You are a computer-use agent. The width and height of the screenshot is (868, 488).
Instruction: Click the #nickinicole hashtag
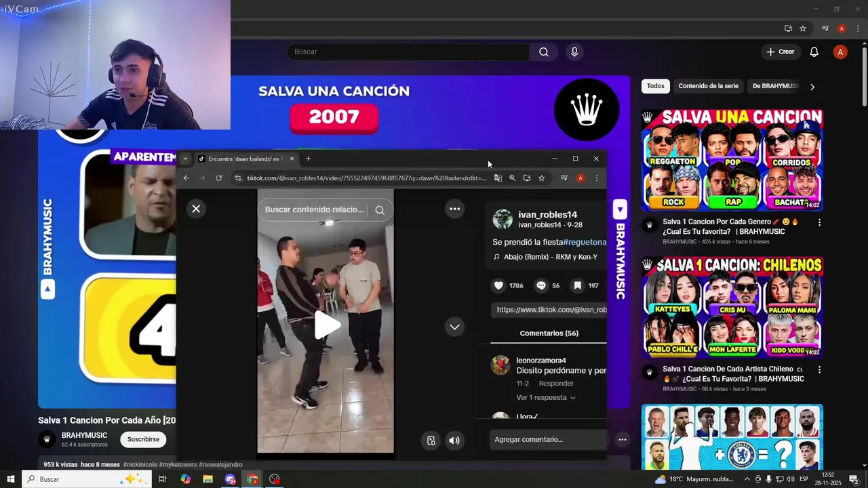coord(140,465)
